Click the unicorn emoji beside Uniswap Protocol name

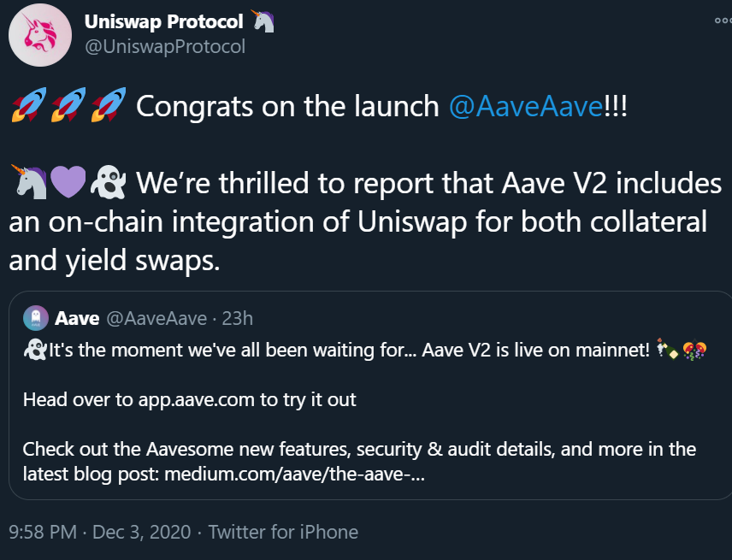(x=263, y=21)
